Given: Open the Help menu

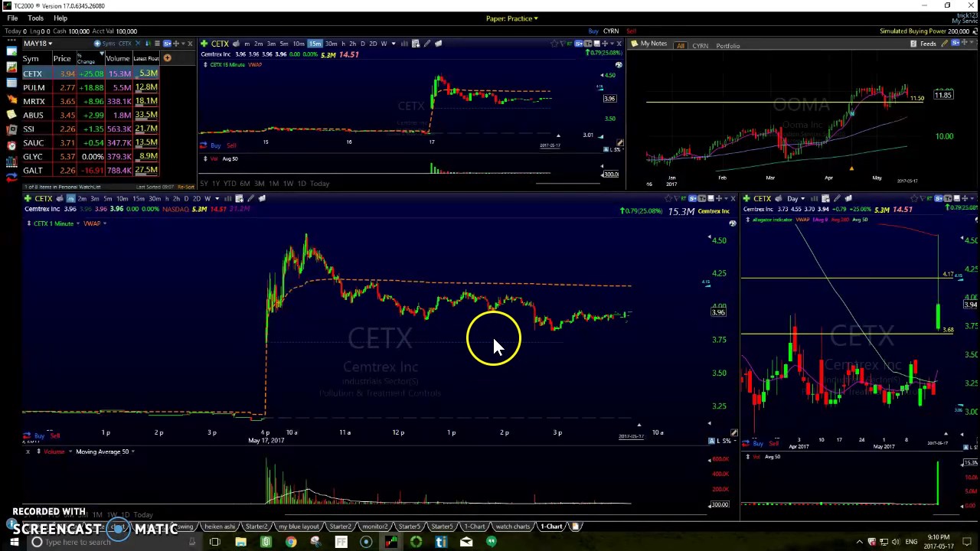Looking at the screenshot, I should click(60, 18).
